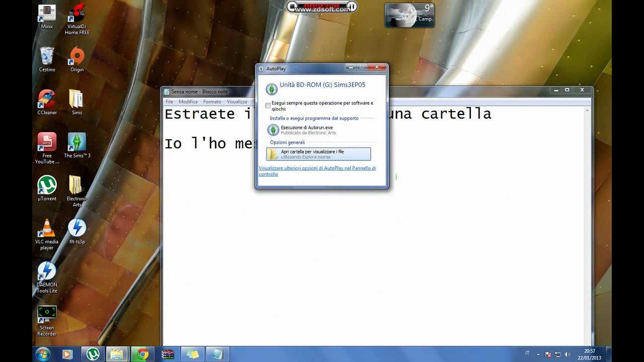The height and width of the screenshot is (362, 644).
Task: Open VirtualDJ Home FREE desktop icon
Action: 77,19
